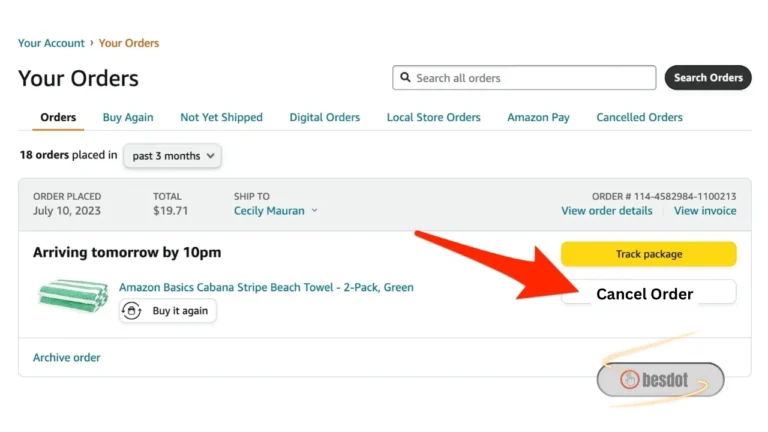
Task: Open the Amazon Basics Cabana Stripe Beach Towel link
Action: pyautogui.click(x=266, y=287)
